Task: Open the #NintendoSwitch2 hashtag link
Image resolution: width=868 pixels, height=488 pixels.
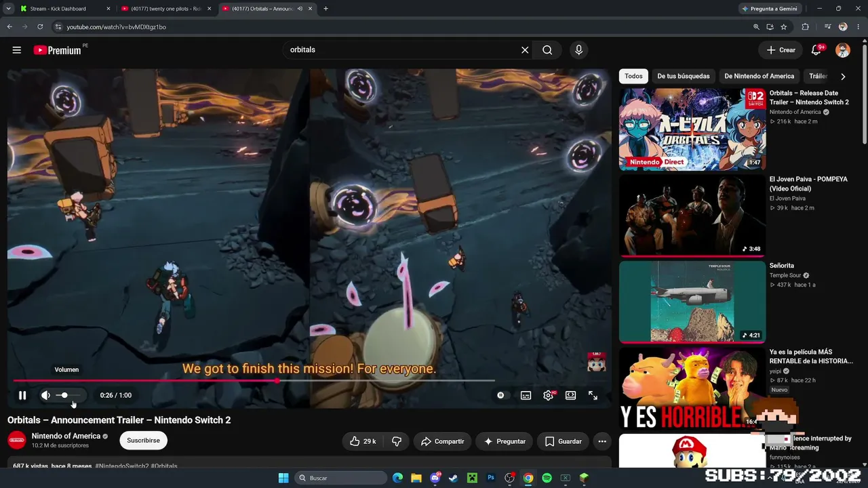Action: 122,466
